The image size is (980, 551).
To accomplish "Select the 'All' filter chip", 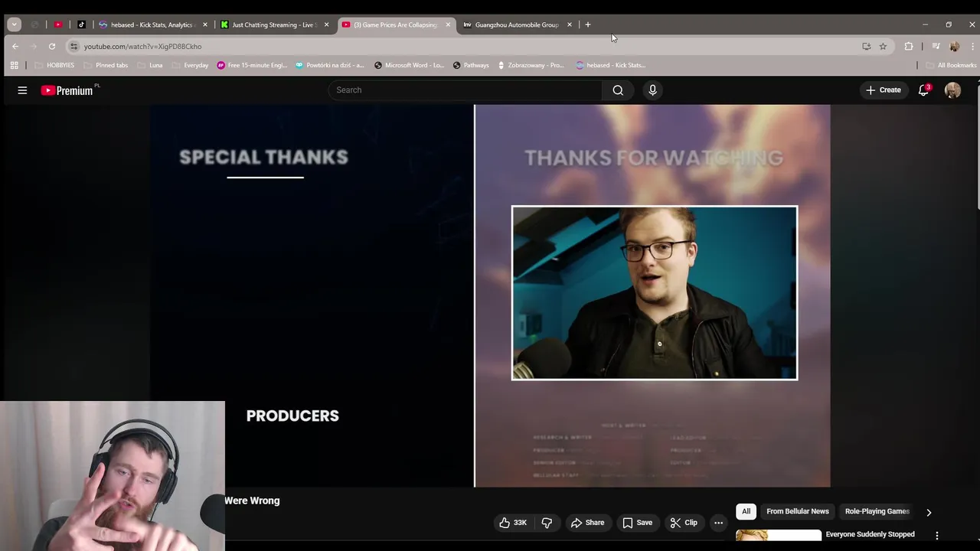I will tap(746, 511).
